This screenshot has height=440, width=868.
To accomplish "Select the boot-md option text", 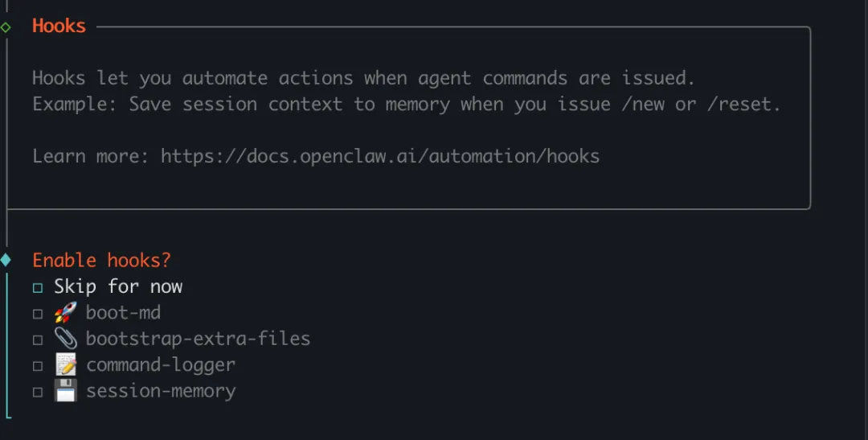I will click(x=123, y=313).
